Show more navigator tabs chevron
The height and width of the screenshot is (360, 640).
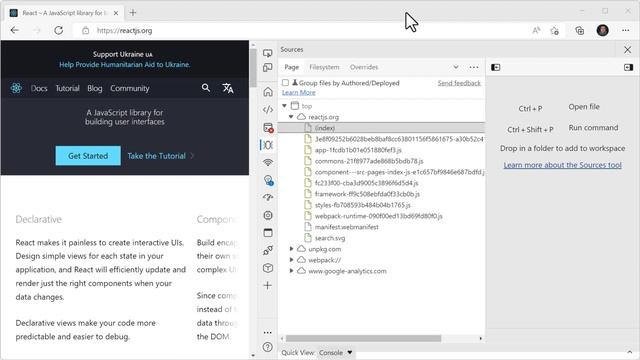[x=456, y=67]
